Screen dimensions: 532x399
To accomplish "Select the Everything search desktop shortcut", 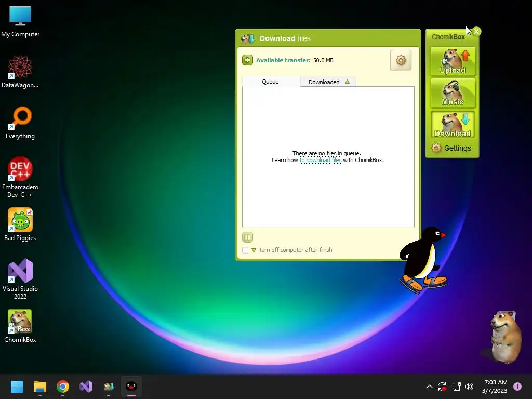I will click(20, 123).
